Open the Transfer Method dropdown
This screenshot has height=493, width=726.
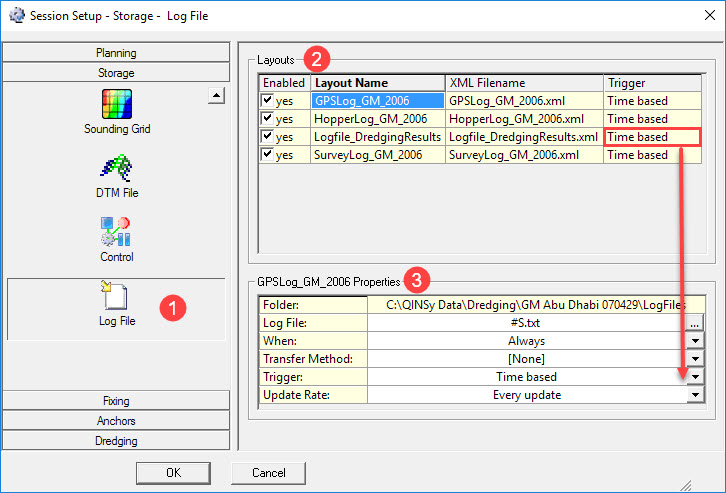coord(694,359)
